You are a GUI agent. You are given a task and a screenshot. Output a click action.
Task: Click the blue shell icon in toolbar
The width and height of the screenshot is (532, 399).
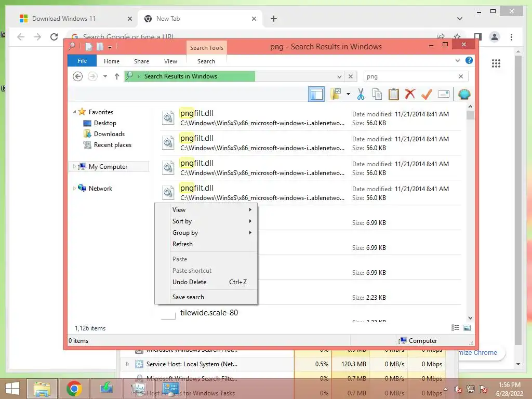(464, 94)
